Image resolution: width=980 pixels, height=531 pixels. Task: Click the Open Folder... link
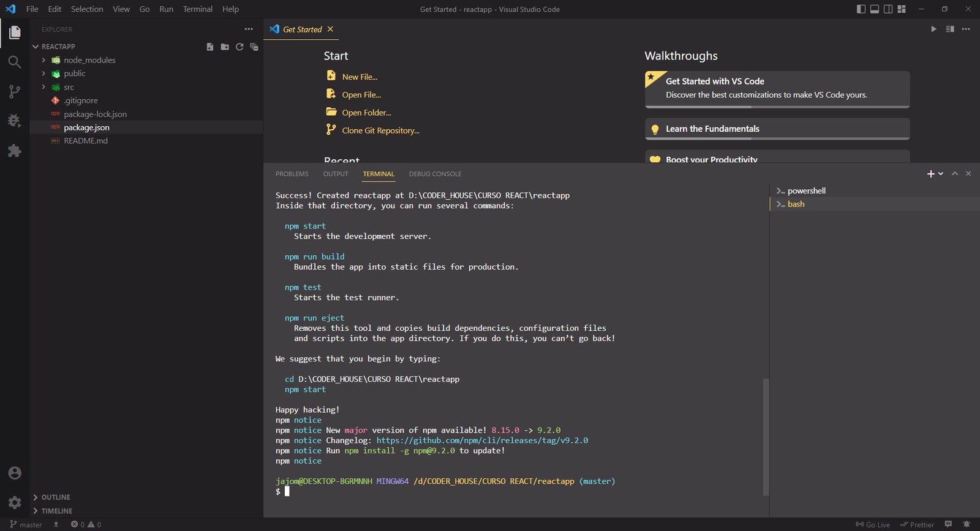pyautogui.click(x=366, y=113)
